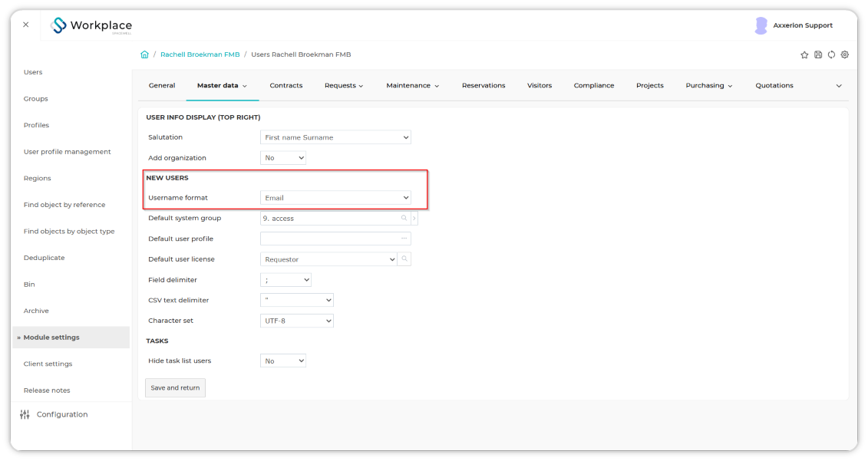The width and height of the screenshot is (868, 461).
Task: Click the arrow icon next to Default system group
Action: [414, 218]
